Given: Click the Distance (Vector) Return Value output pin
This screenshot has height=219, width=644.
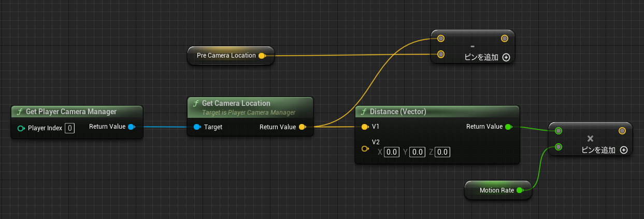Looking at the screenshot, I should 508,127.
